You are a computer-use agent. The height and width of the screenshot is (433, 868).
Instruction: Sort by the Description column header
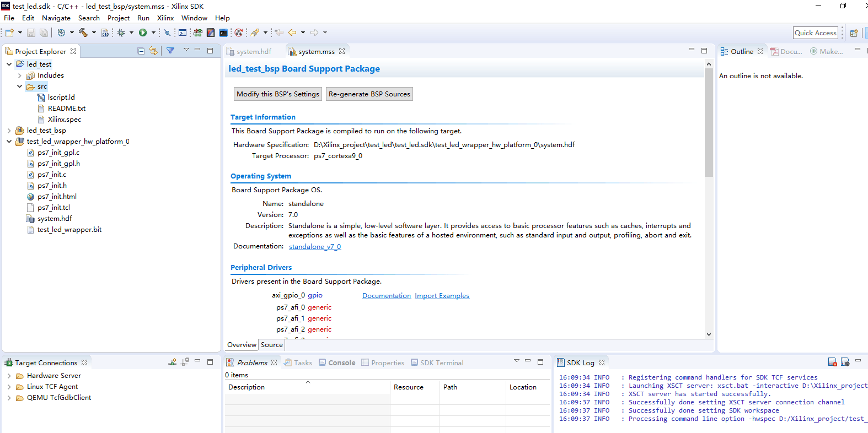tap(307, 387)
